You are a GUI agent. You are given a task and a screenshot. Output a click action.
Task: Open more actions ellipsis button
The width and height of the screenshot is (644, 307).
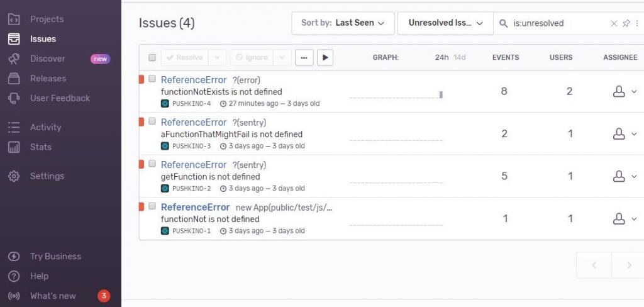304,57
